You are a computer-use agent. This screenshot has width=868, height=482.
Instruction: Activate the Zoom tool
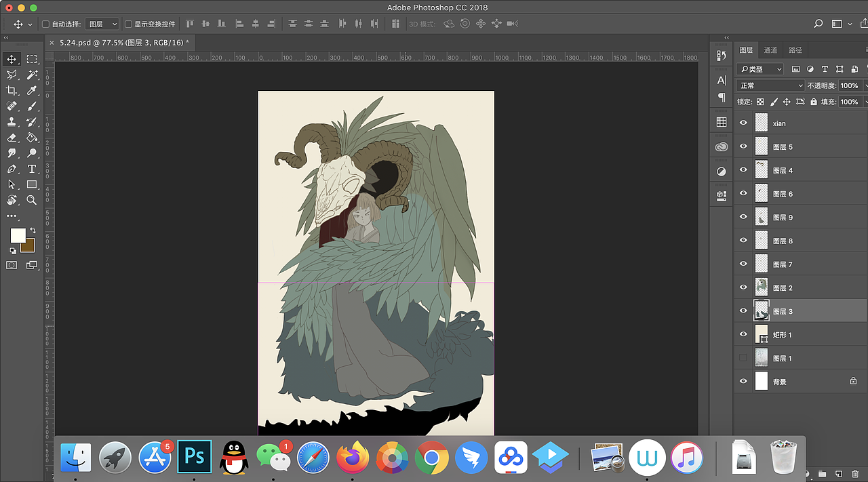(32, 200)
